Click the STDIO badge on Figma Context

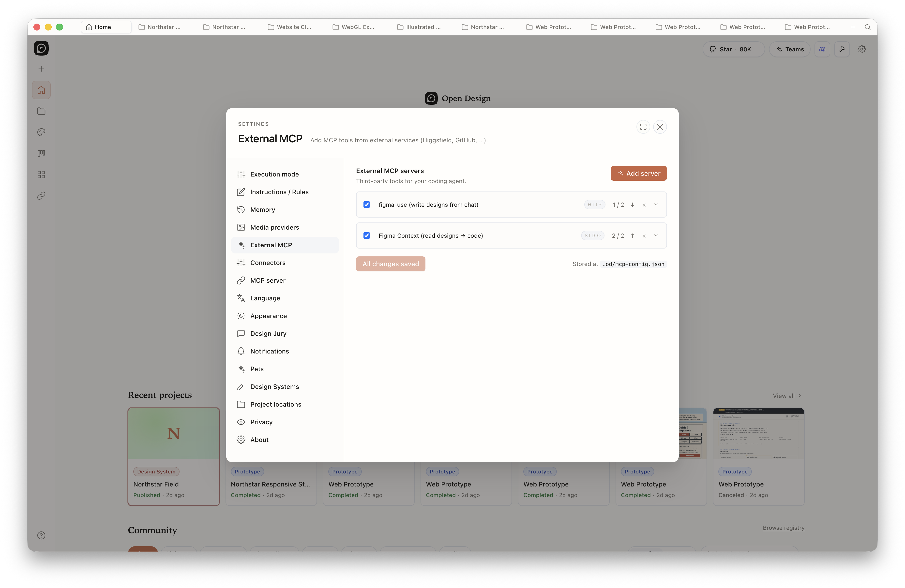(592, 236)
